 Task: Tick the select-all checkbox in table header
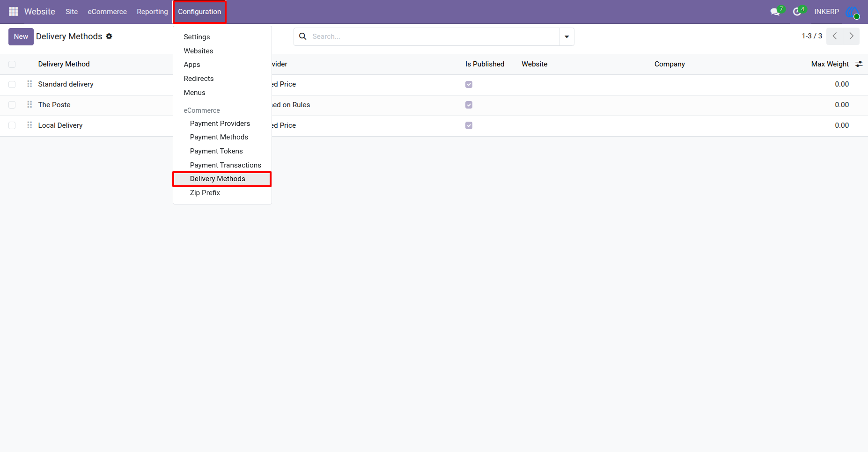click(12, 65)
